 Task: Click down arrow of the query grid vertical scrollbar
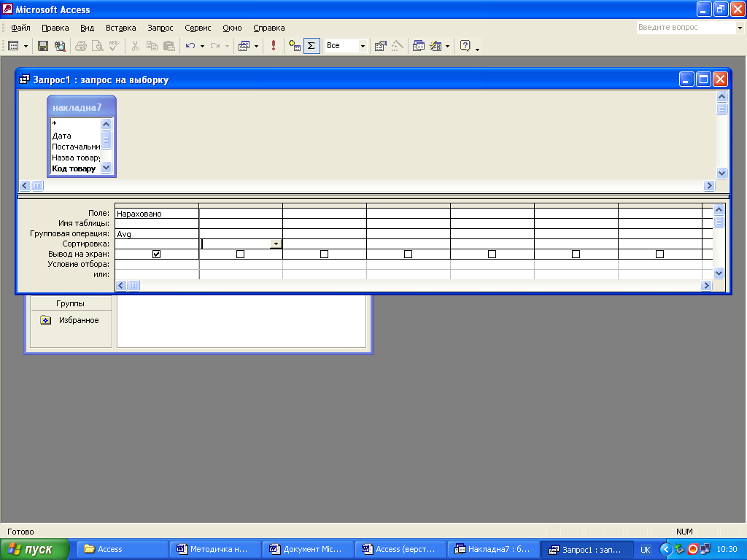click(x=719, y=273)
